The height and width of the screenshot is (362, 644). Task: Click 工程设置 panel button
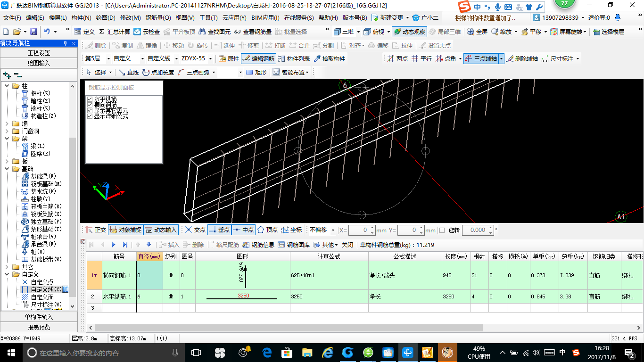pos(39,53)
